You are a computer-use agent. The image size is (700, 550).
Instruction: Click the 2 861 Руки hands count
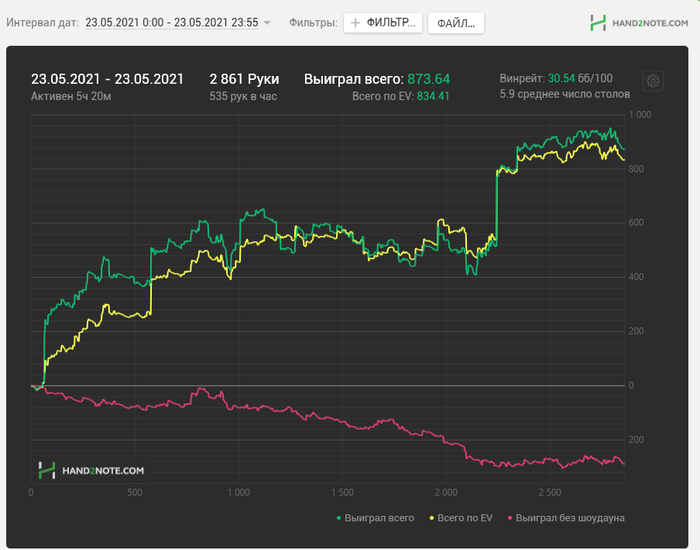pyautogui.click(x=244, y=79)
